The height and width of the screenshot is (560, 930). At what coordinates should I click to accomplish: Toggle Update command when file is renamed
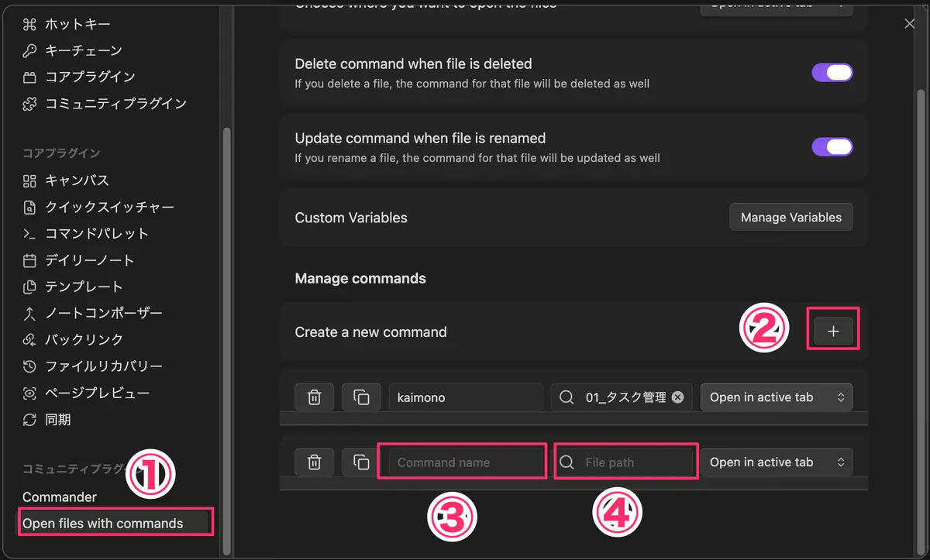pos(832,147)
